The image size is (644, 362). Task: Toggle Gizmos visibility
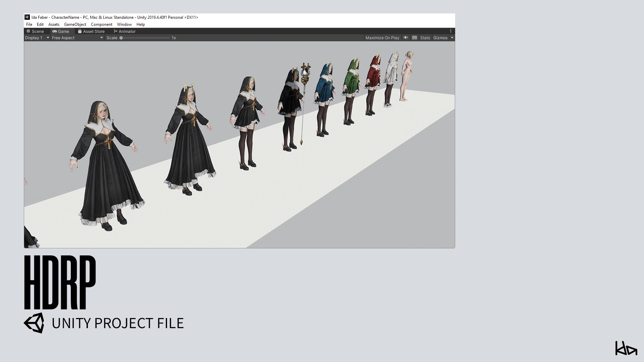(440, 38)
